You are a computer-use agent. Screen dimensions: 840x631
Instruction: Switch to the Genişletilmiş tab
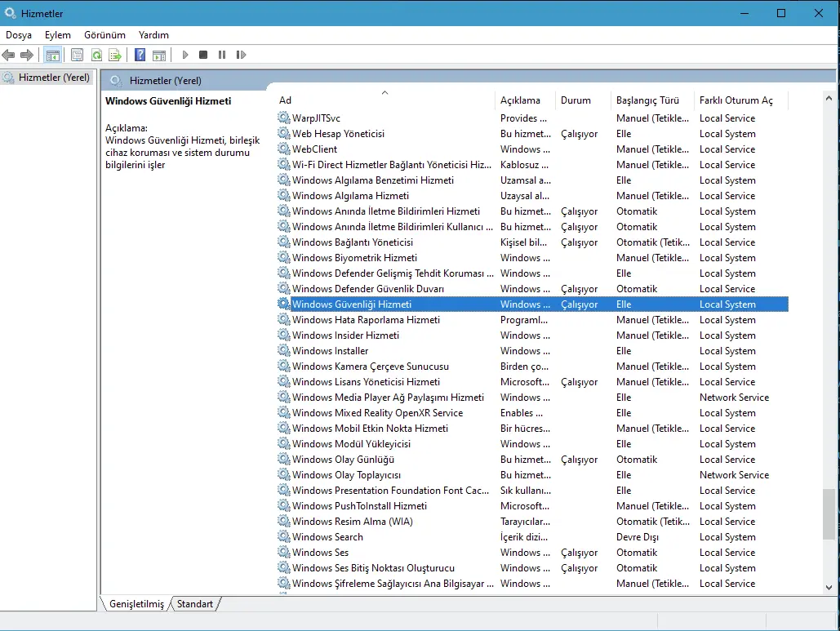coord(136,604)
